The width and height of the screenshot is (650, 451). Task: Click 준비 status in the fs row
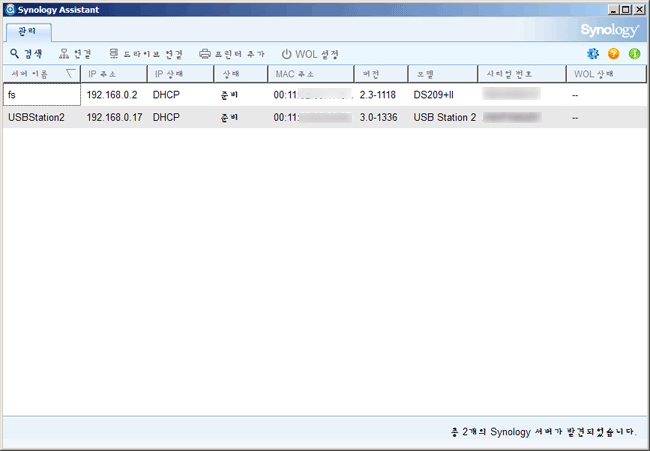click(229, 95)
